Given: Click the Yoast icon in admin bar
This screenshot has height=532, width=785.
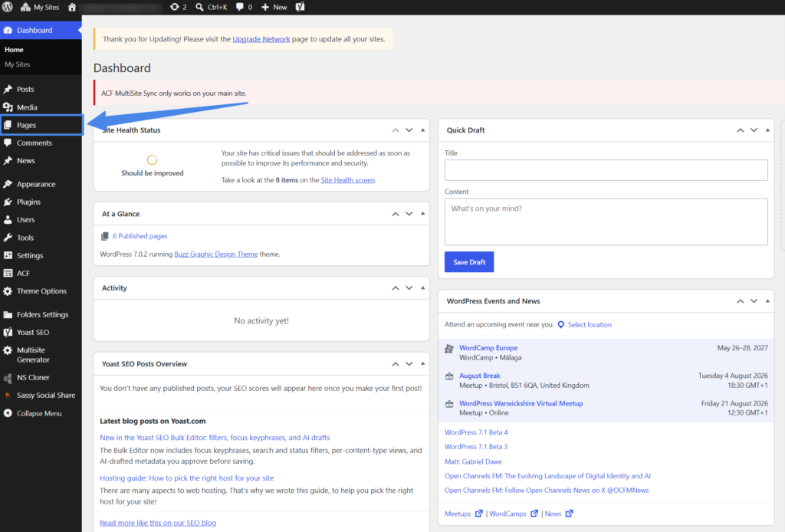Looking at the screenshot, I should pyautogui.click(x=300, y=7).
